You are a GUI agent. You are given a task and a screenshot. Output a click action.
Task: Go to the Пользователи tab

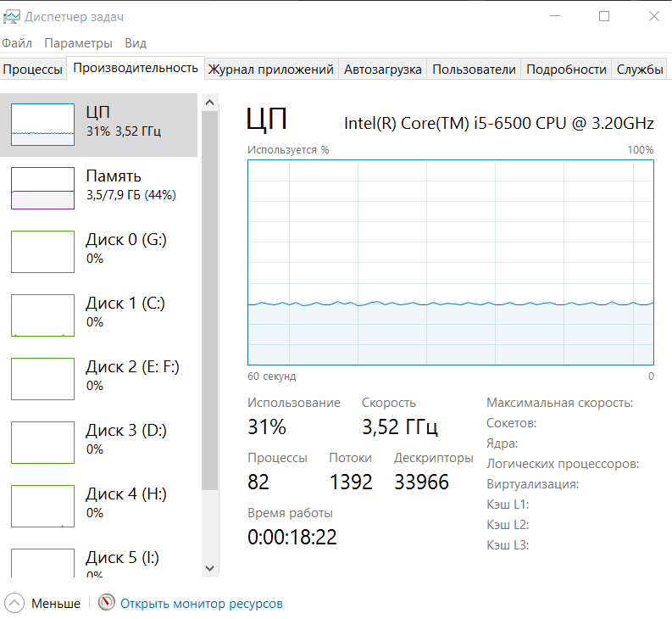click(474, 69)
